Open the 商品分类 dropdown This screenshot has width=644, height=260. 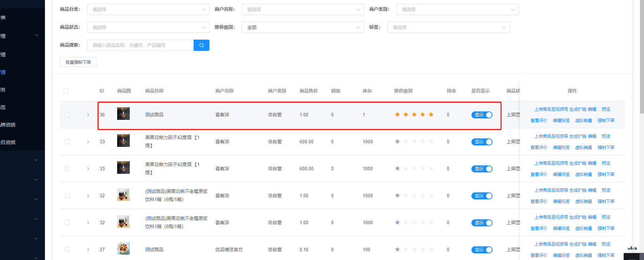[x=148, y=9]
